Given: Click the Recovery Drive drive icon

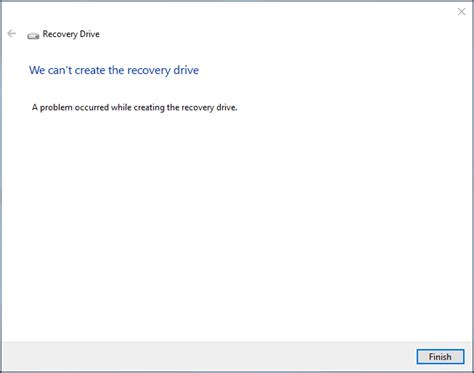Looking at the screenshot, I should (x=33, y=35).
